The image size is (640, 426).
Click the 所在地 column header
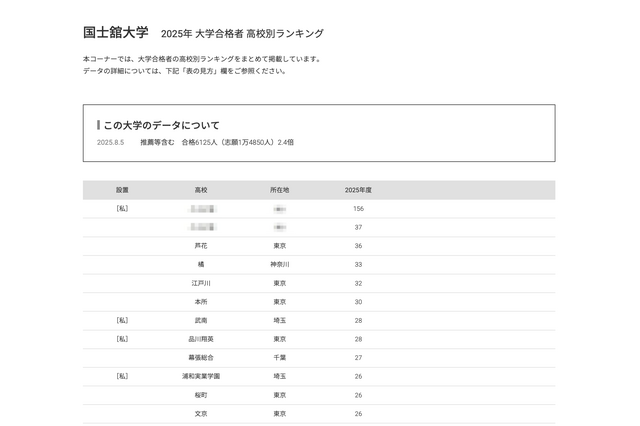(280, 190)
